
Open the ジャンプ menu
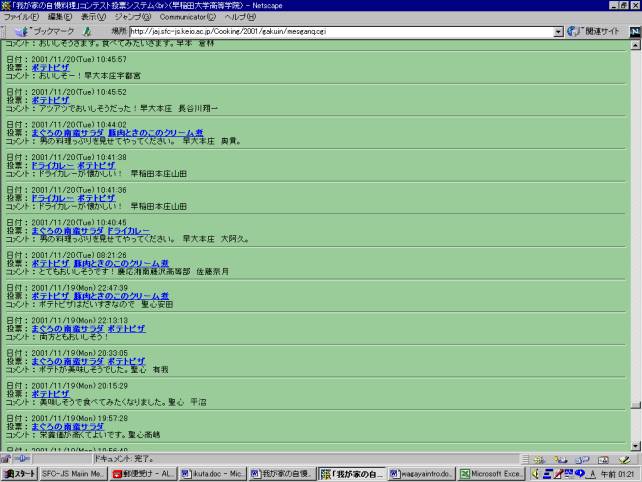tap(133, 17)
